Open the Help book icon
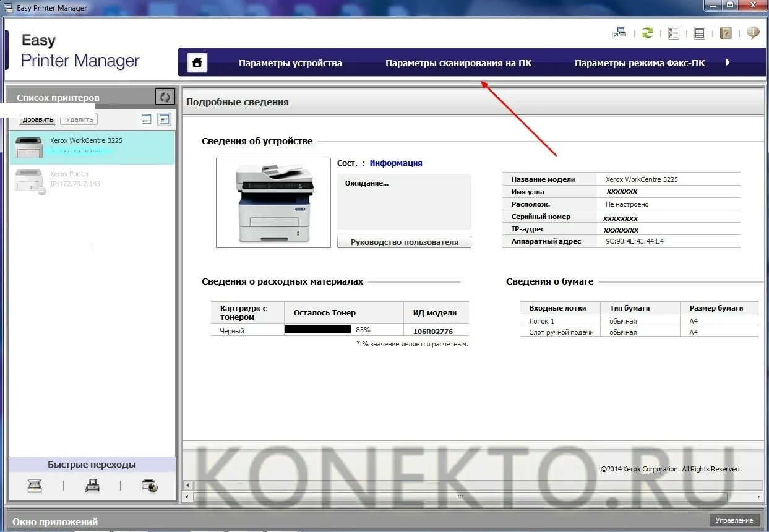The height and width of the screenshot is (532, 769). click(x=726, y=33)
